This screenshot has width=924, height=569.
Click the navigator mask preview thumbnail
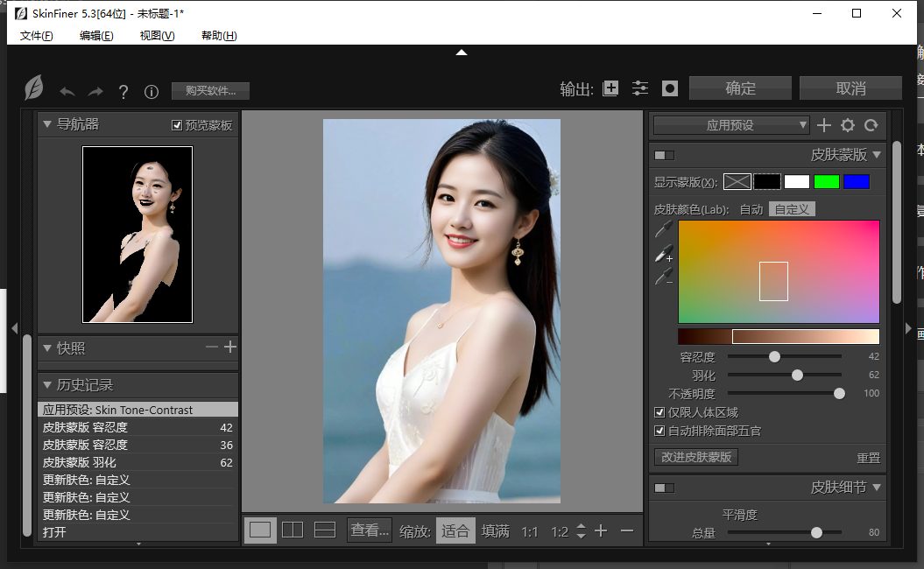tap(138, 235)
